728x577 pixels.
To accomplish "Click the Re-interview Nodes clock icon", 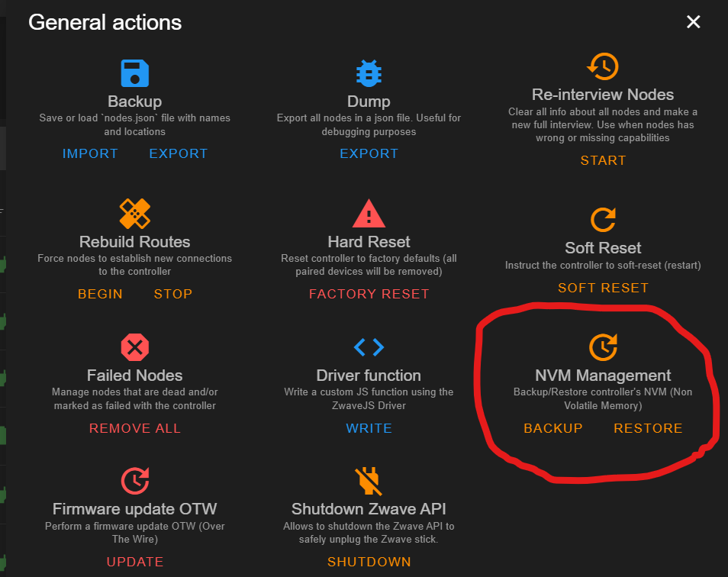I will click(x=603, y=66).
